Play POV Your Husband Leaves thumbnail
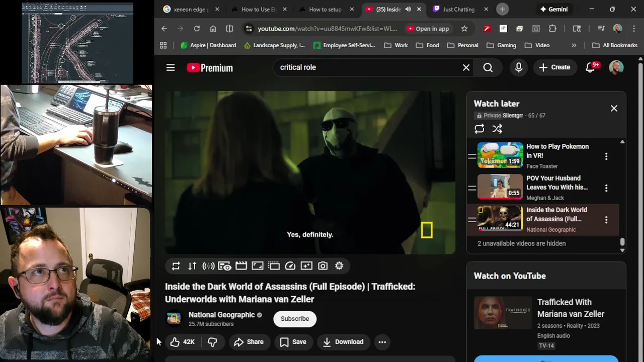Screen dimensions: 644x362 500,187
